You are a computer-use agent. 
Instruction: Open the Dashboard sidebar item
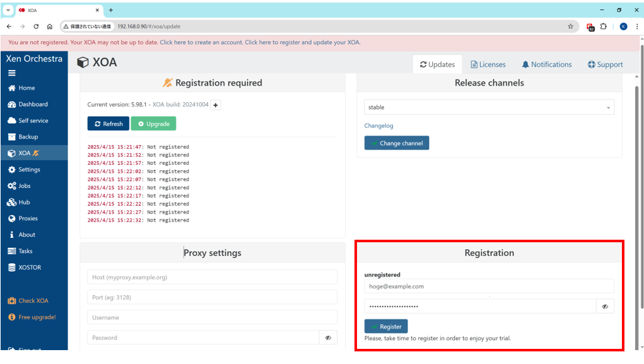(x=32, y=105)
